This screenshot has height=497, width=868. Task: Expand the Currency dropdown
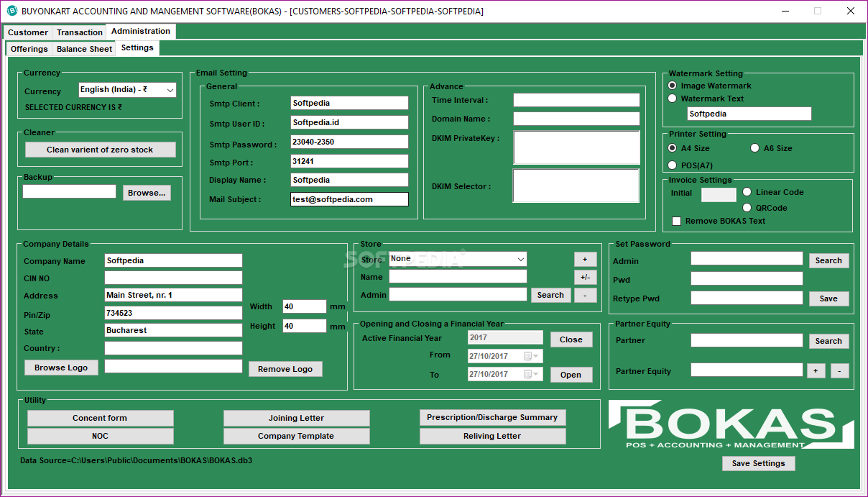point(170,91)
